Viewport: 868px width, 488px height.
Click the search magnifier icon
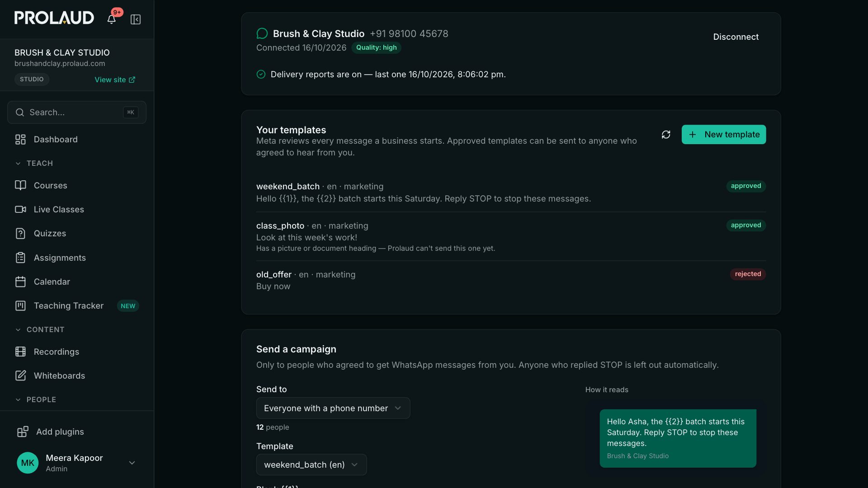[x=20, y=113]
